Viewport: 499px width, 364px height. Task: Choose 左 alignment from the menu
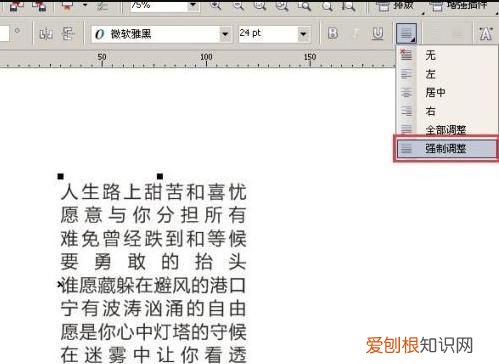point(447,74)
